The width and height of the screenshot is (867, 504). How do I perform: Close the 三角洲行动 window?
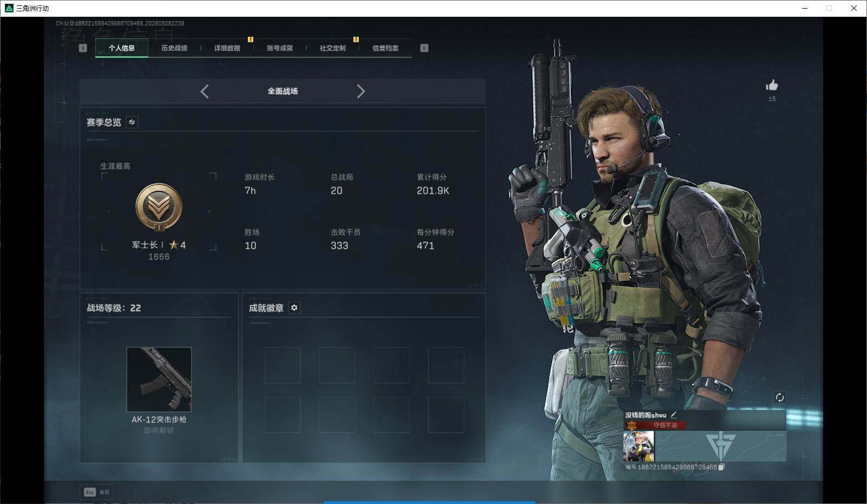click(x=854, y=8)
